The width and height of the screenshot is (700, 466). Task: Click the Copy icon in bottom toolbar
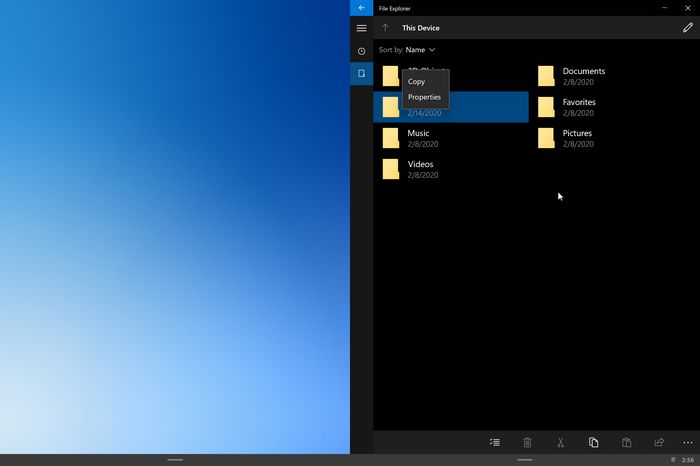point(593,442)
